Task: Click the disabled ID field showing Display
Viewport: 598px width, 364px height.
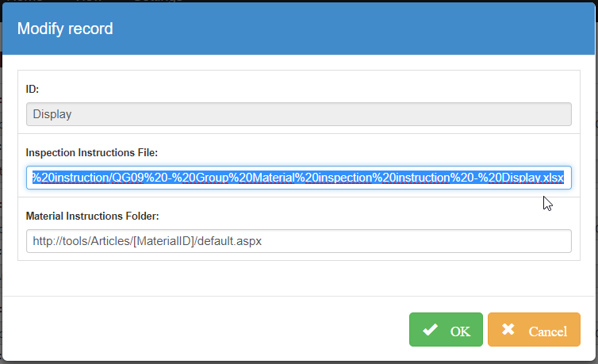Action: click(298, 114)
